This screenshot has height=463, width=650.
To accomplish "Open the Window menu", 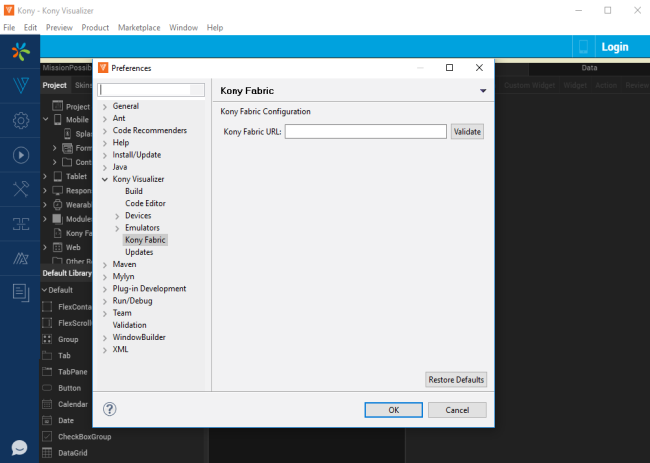I will point(183,28).
